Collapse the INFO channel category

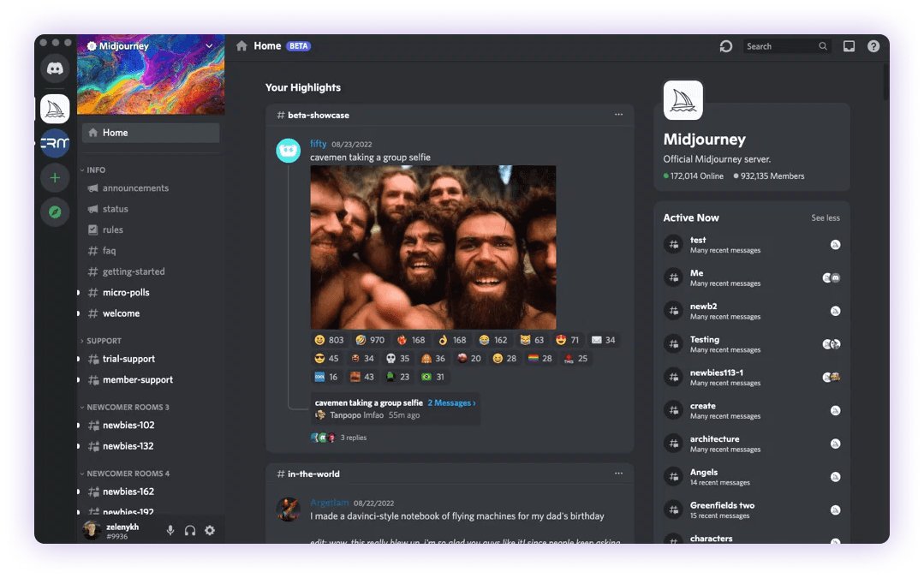point(95,170)
